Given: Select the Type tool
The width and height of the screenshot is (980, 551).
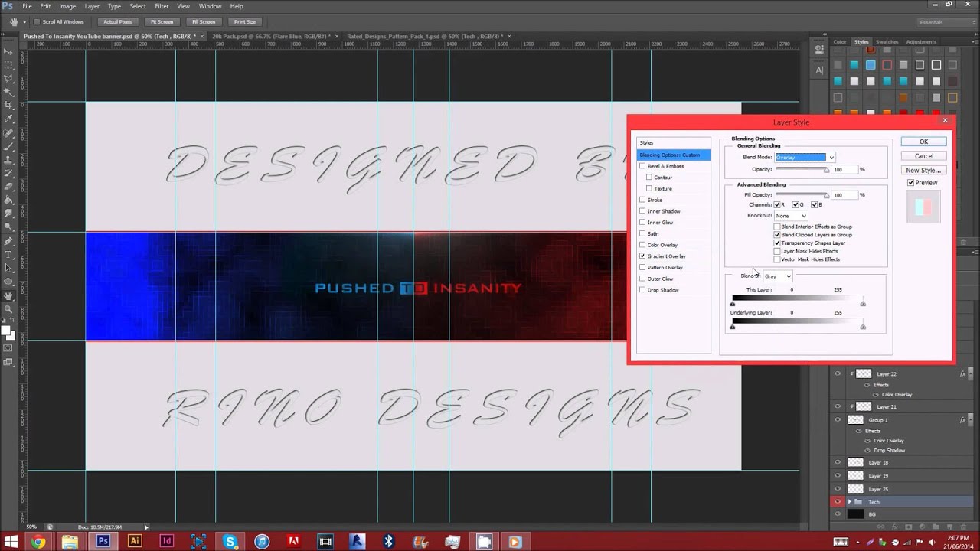Looking at the screenshot, I should coord(8,254).
